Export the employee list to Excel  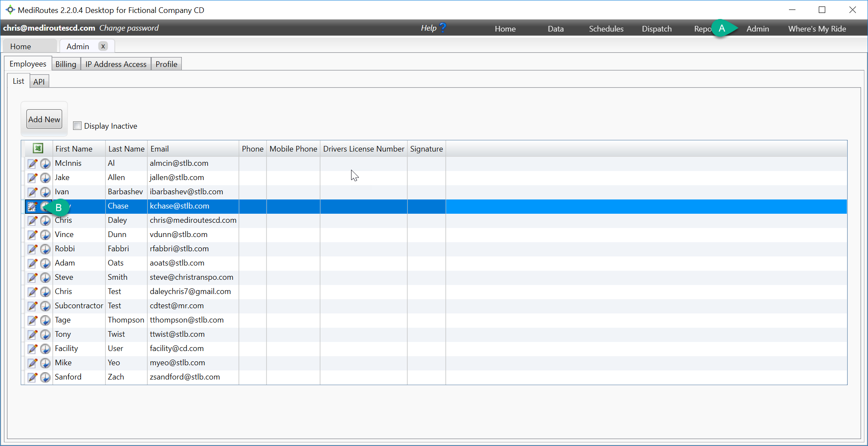38,148
